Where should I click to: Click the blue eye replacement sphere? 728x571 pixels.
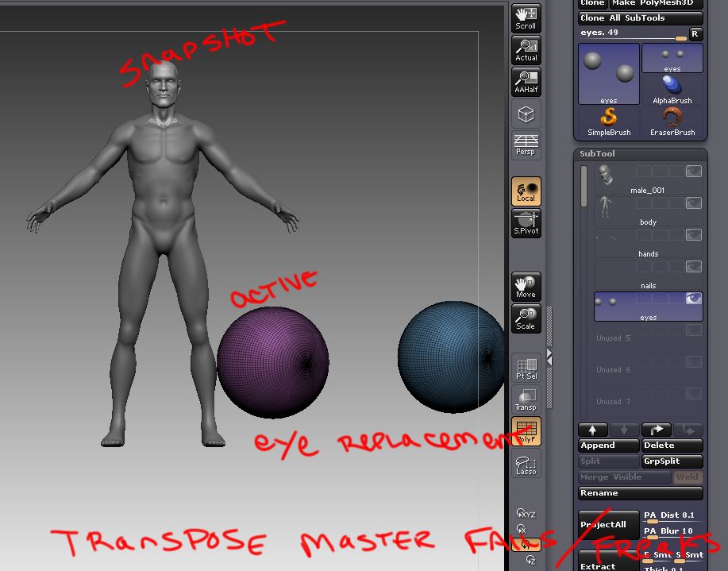click(450, 357)
